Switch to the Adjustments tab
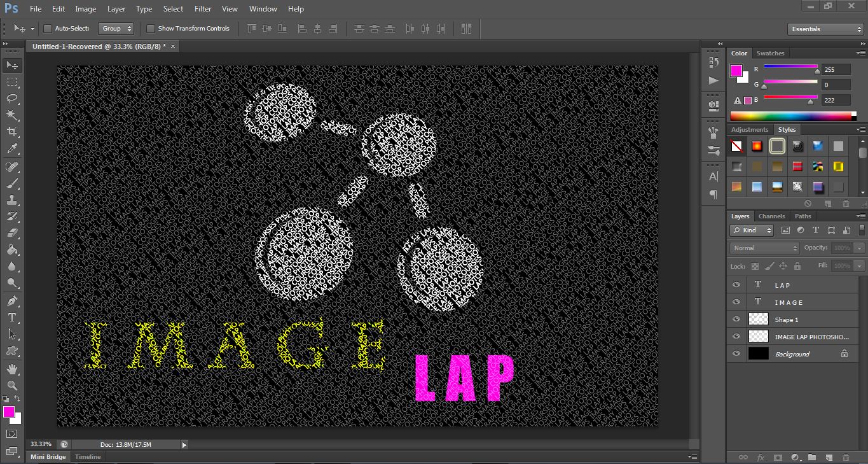 point(750,130)
